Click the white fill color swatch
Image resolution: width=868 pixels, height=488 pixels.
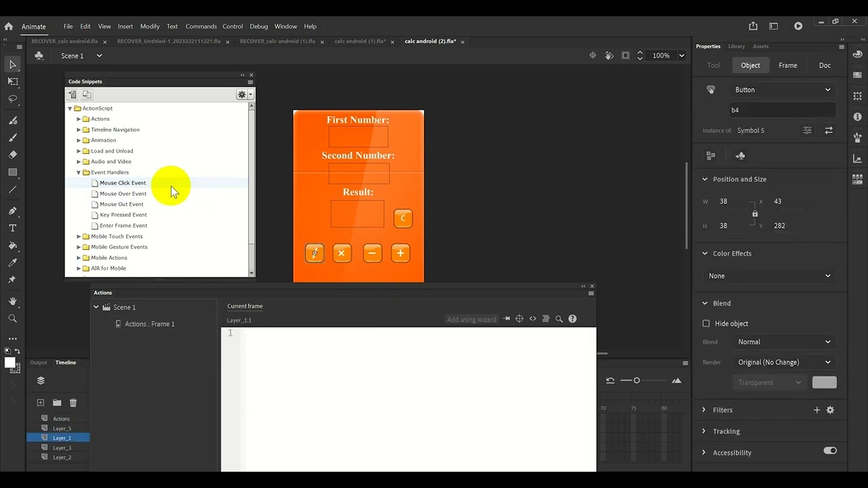click(x=10, y=363)
